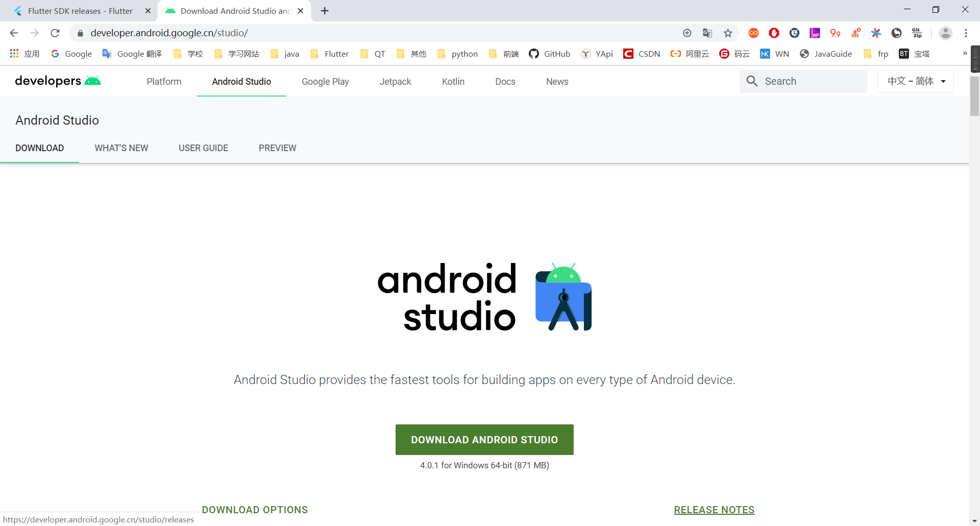Click the Android developers logo
This screenshot has width=980, height=526.
(x=58, y=81)
